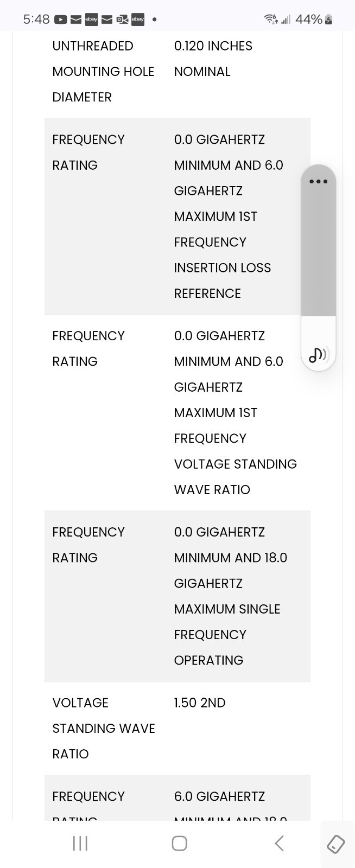
Task: Tap the 1.50 2ND value text
Action: 200,703
